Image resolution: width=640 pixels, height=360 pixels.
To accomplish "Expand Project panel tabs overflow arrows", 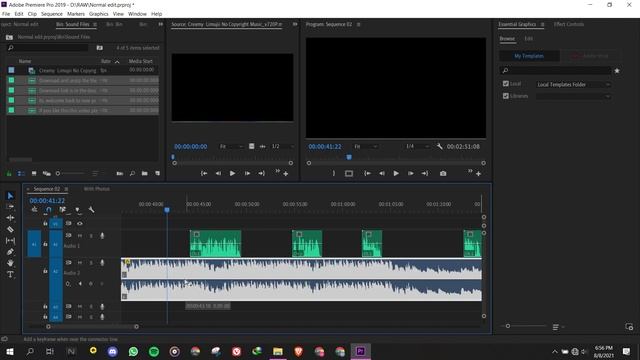I will [160, 24].
